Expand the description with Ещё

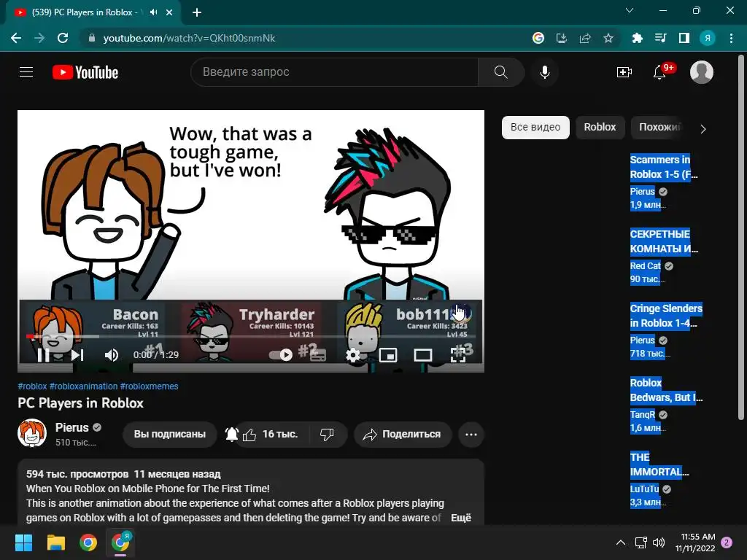[x=461, y=518]
